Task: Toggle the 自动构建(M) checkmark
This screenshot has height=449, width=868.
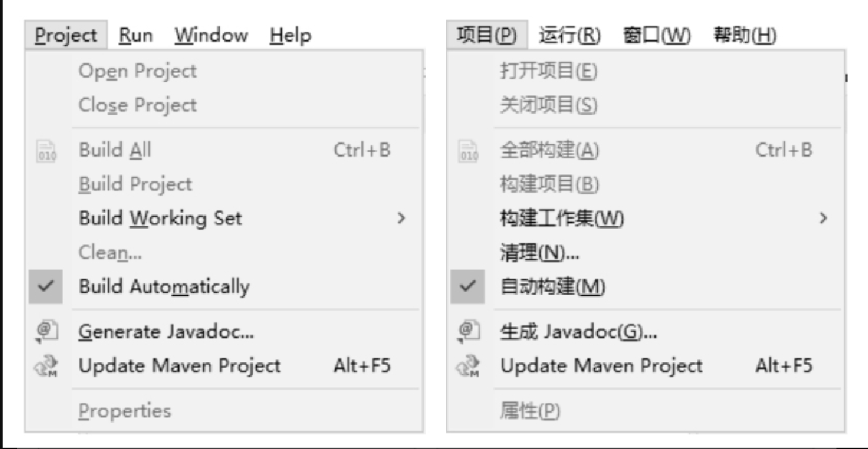Action: coord(467,287)
